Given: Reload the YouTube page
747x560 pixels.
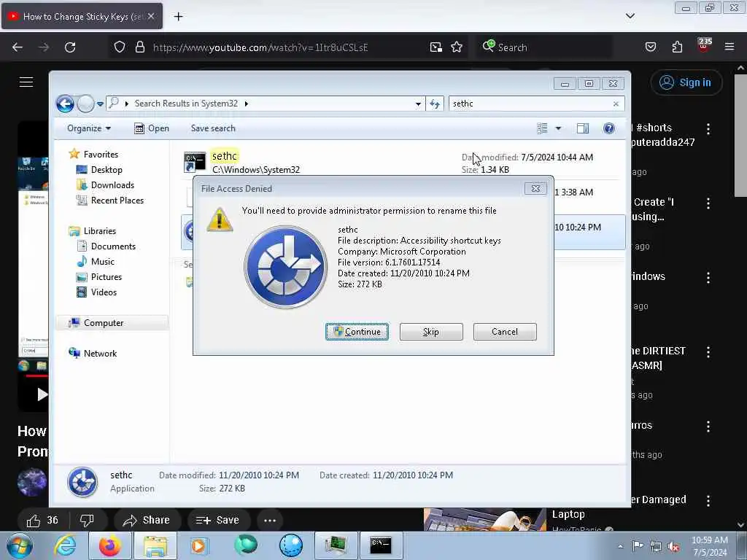Looking at the screenshot, I should pos(70,47).
